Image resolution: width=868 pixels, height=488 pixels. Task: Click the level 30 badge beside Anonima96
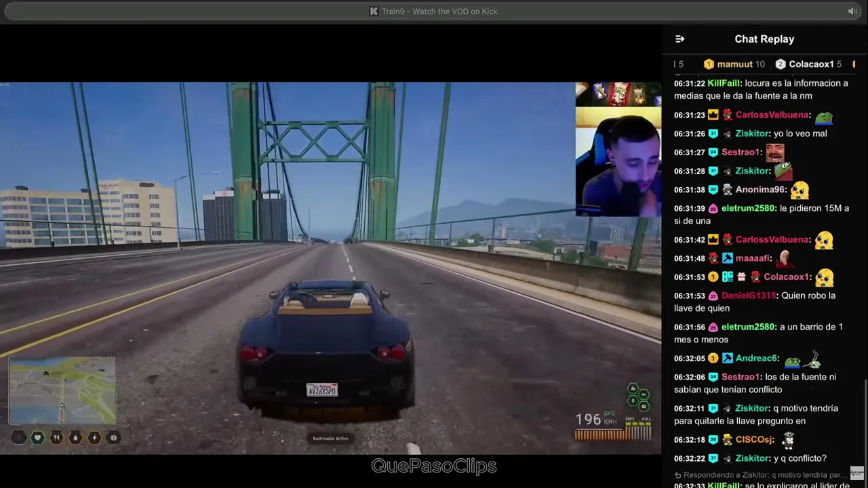coord(713,190)
